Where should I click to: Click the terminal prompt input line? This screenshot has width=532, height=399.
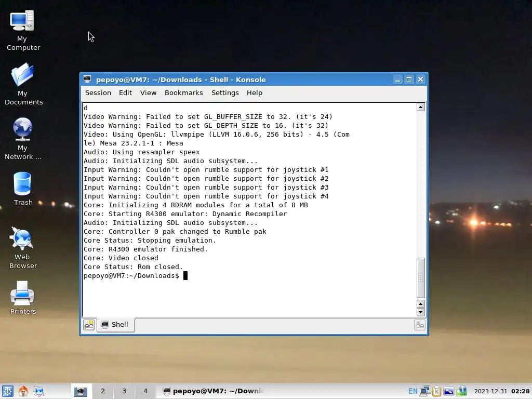click(x=136, y=276)
